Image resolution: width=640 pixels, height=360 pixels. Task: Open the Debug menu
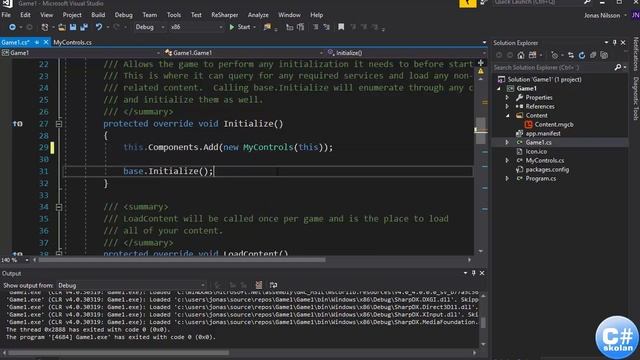(123, 15)
